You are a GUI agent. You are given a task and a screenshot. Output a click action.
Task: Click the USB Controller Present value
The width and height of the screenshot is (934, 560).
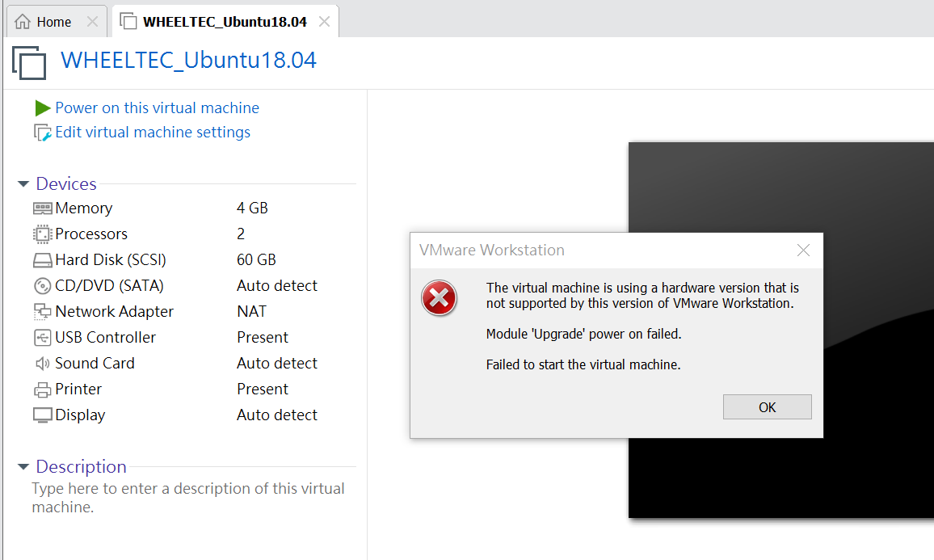point(263,338)
